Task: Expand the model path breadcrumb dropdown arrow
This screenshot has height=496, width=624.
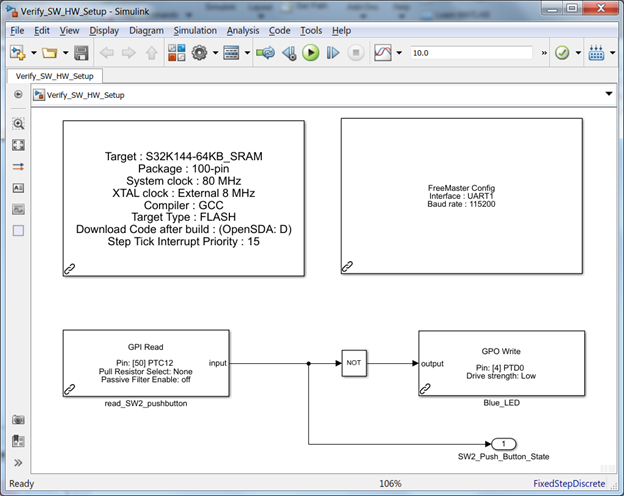Action: click(609, 94)
